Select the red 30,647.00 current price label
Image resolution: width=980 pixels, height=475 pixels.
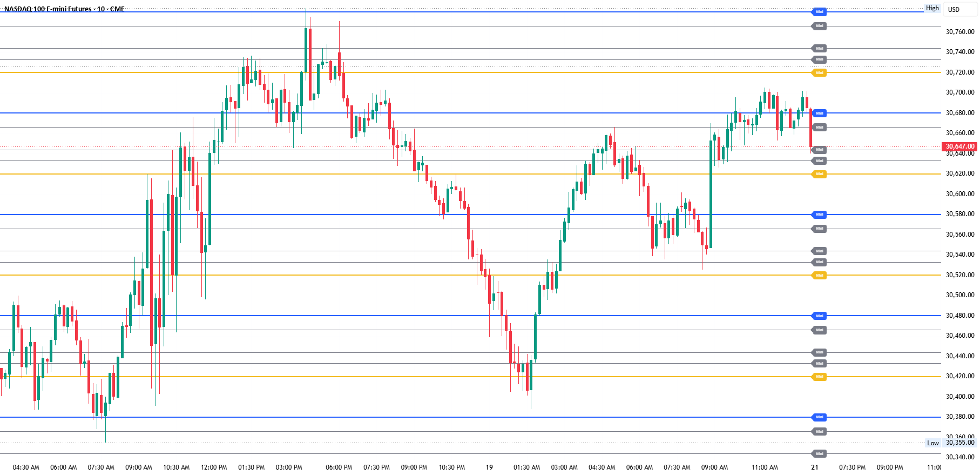point(959,146)
